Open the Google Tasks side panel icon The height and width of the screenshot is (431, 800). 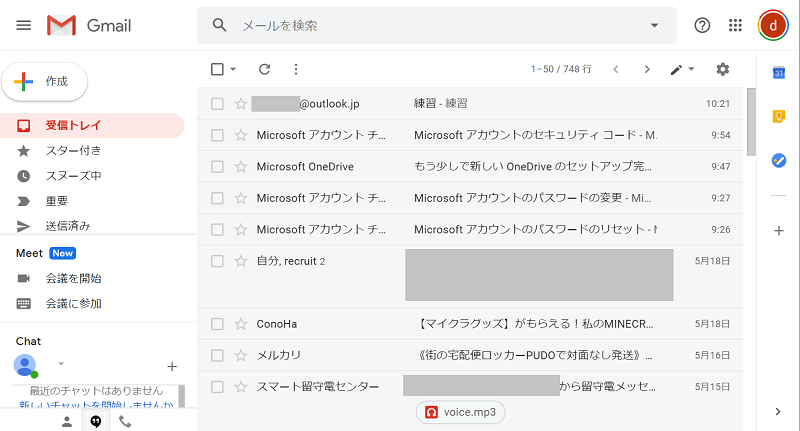click(x=779, y=161)
